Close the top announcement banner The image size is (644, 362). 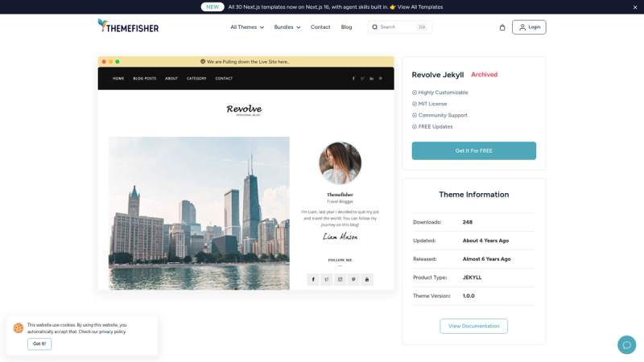635,7
